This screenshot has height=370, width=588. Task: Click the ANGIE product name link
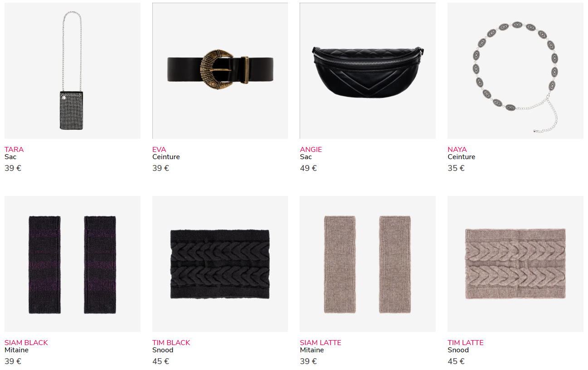pyautogui.click(x=311, y=149)
